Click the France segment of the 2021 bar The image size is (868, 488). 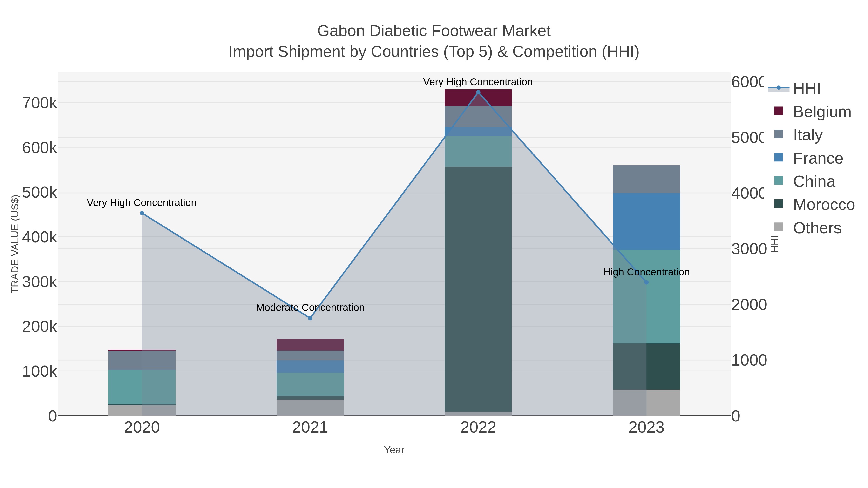tap(310, 367)
